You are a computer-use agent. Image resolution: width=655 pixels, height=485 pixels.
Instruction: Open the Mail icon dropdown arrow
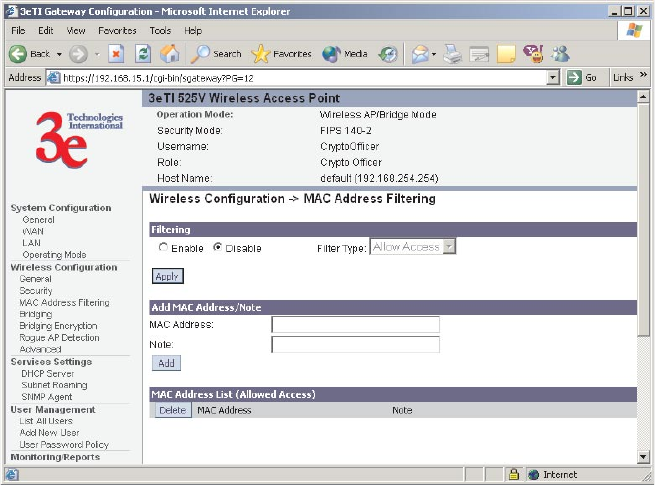tap(434, 54)
